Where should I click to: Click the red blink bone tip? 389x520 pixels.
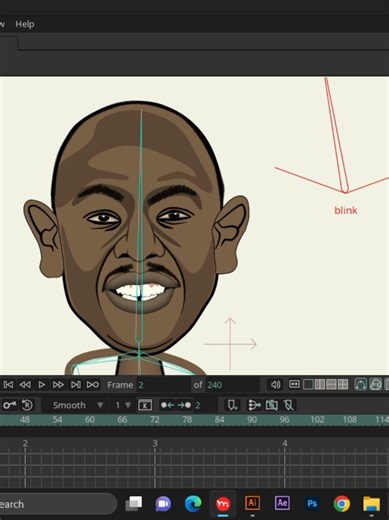(345, 192)
